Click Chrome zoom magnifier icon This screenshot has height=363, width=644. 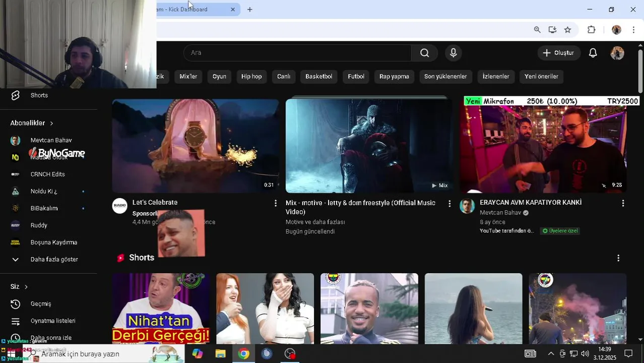click(x=537, y=30)
